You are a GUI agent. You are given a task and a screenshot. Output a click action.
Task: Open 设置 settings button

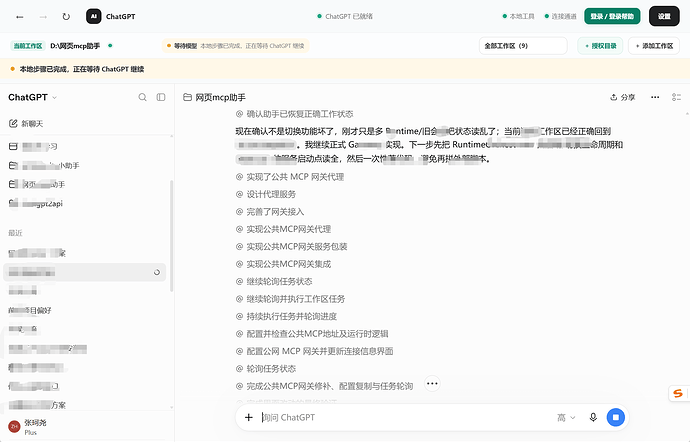[x=664, y=16]
